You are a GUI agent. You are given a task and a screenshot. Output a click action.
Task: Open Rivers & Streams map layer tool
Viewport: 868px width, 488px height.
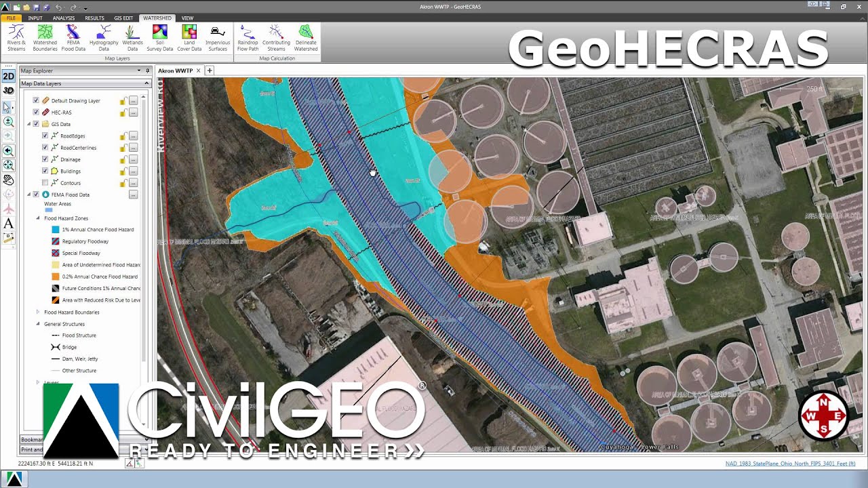tap(16, 38)
